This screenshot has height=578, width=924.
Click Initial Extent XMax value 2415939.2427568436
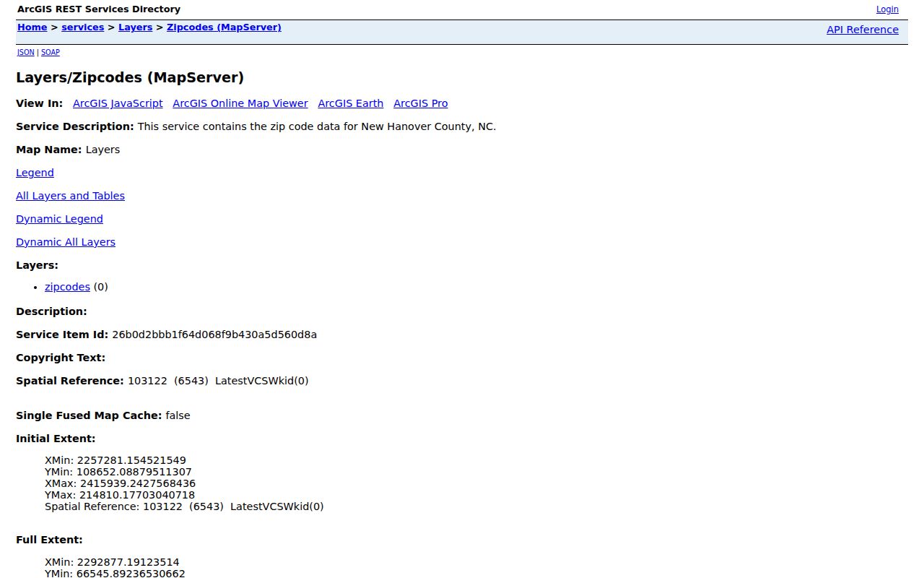(x=138, y=483)
